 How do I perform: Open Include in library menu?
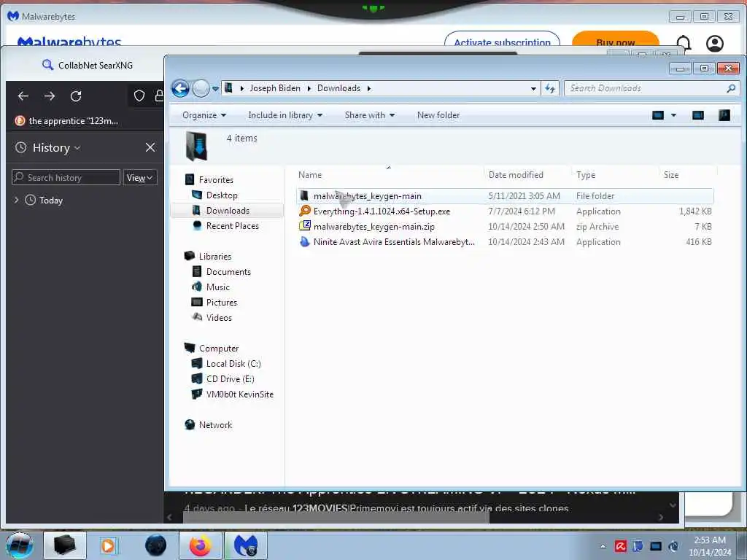pos(285,115)
